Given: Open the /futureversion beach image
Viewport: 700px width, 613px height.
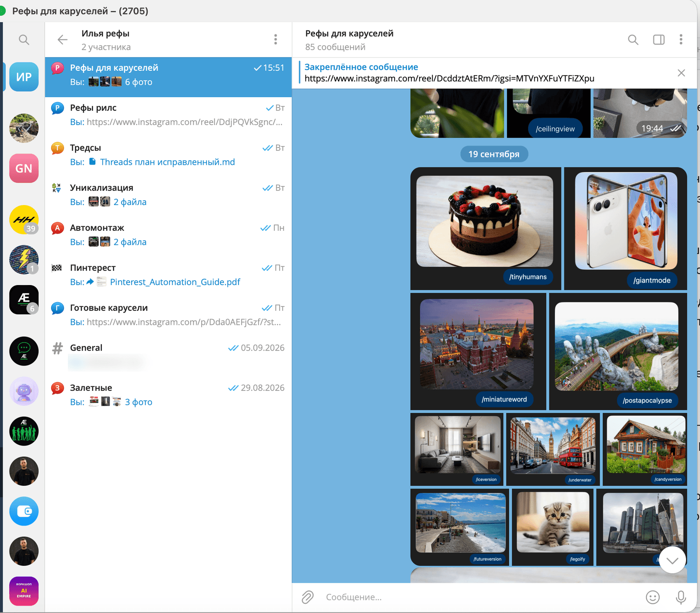Looking at the screenshot, I should 460,527.
